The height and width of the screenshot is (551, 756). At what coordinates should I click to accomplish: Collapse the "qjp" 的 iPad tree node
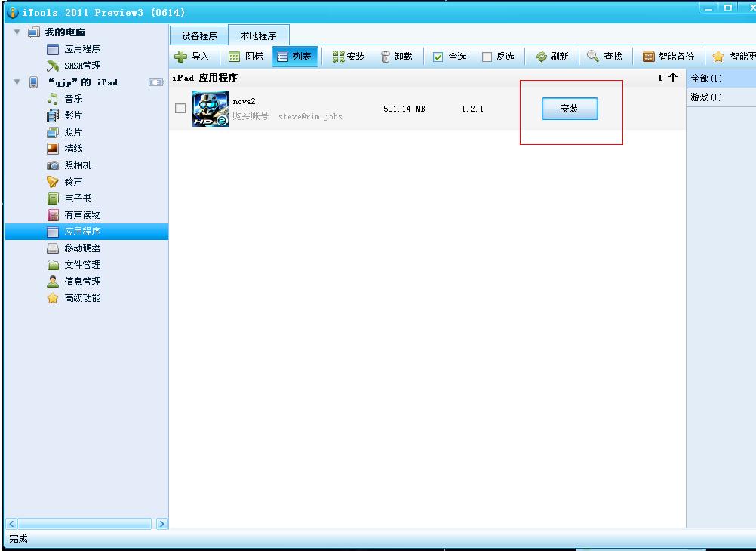pos(17,82)
